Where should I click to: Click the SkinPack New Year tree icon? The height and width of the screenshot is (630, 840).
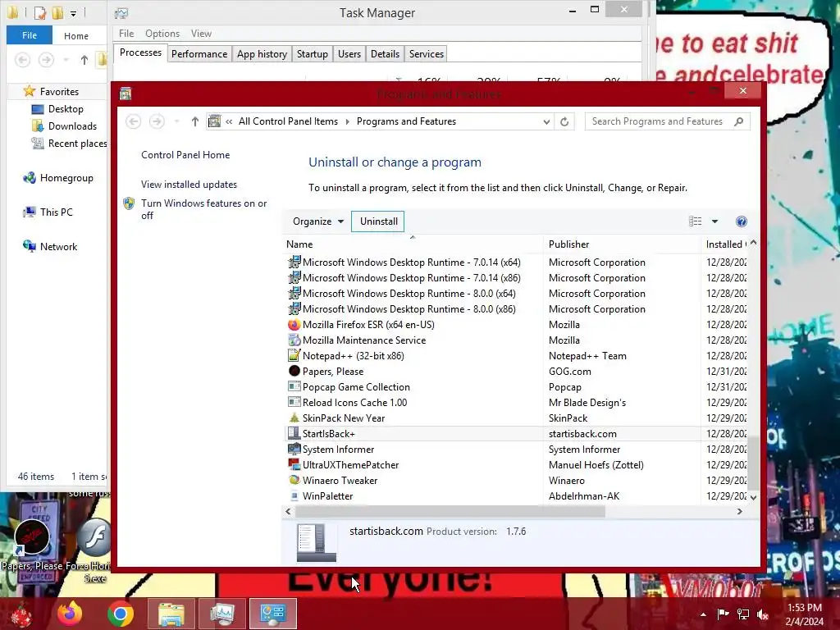point(294,418)
